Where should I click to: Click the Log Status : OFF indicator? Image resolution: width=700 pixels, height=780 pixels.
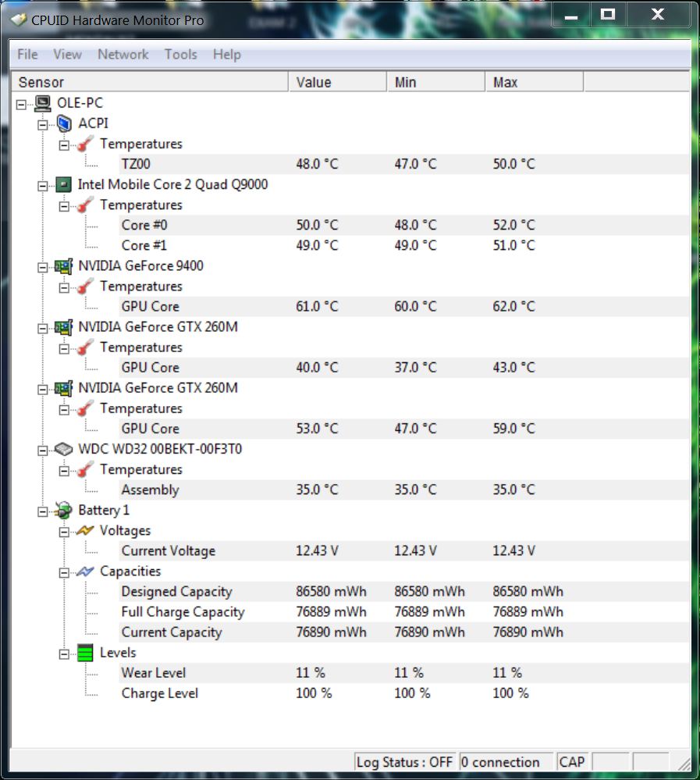(405, 762)
